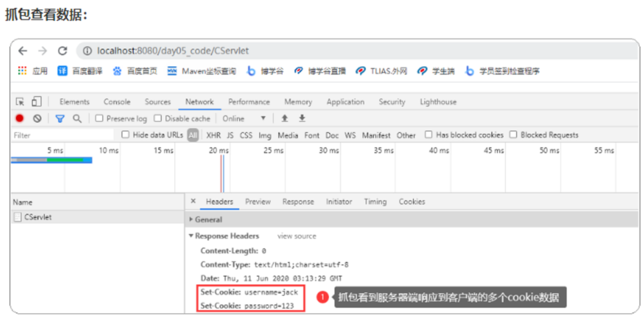644x319 pixels.
Task: Click the site info icon in address bar
Action: tap(87, 51)
